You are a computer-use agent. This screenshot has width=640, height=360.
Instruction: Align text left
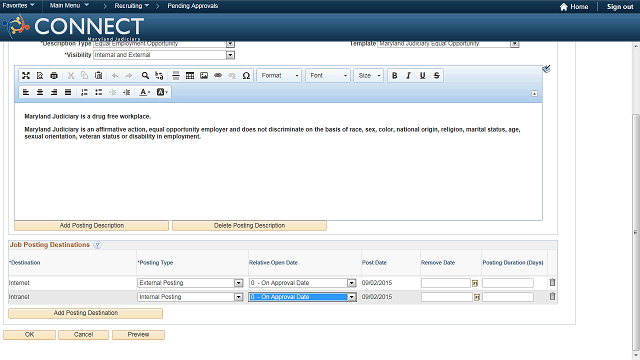point(26,92)
